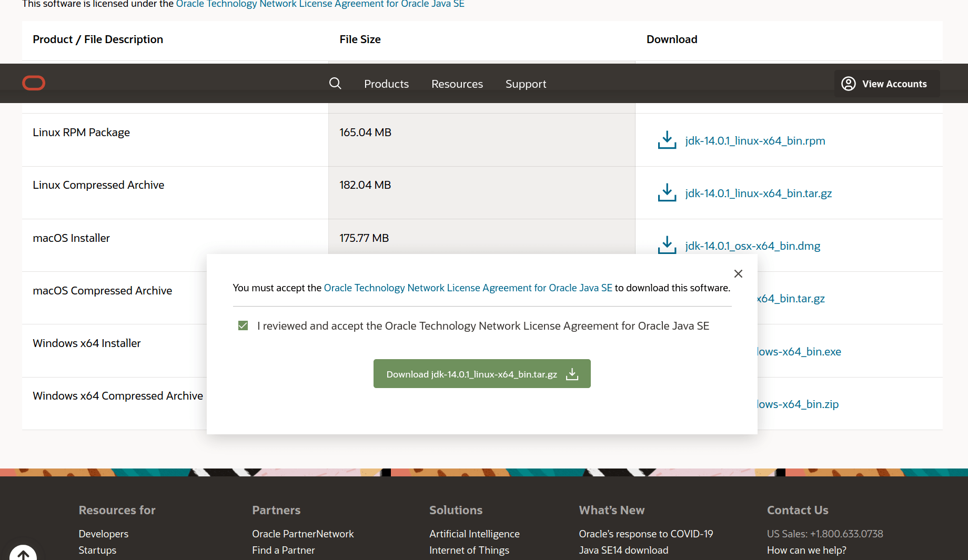Click the download icon beside jdk linux tar.gz
Screen dimensions: 968x560
tap(667, 193)
